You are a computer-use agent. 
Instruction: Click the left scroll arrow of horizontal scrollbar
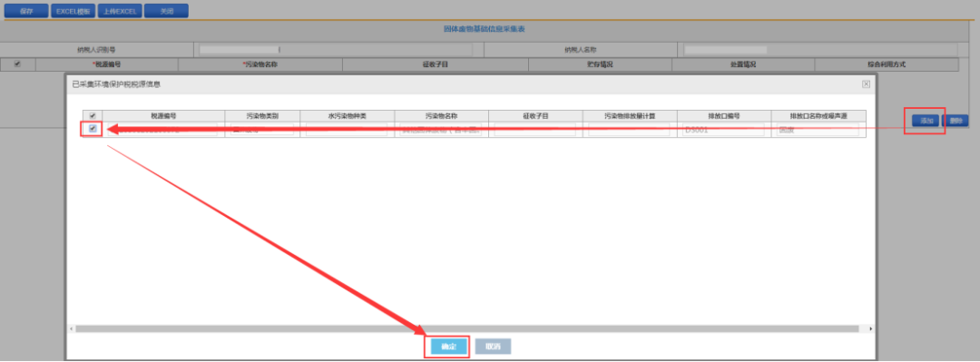pos(72,328)
